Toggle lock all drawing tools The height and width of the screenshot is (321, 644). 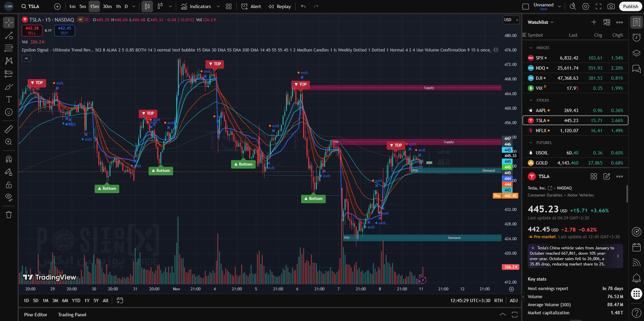pyautogui.click(x=9, y=185)
